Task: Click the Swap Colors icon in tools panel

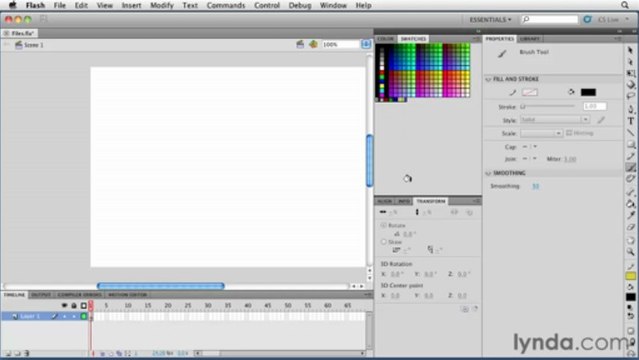Action: pos(630,316)
